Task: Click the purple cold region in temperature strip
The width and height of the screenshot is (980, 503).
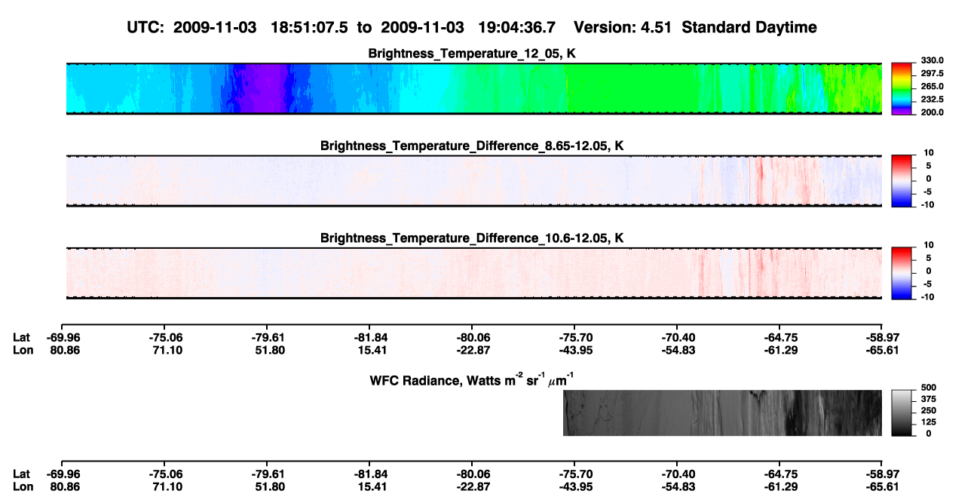Action: pyautogui.click(x=260, y=88)
